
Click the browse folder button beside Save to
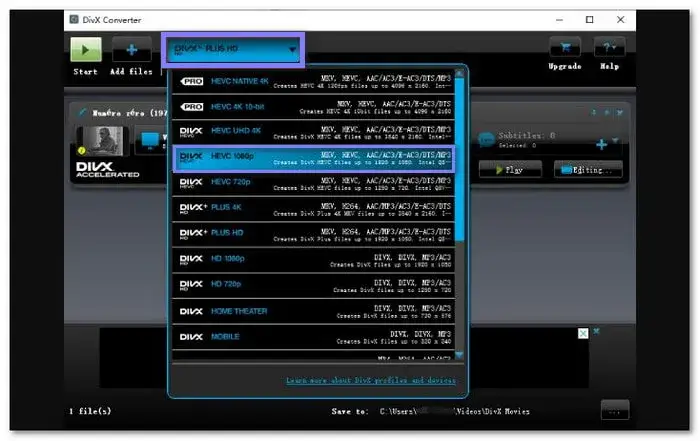pyautogui.click(x=615, y=410)
